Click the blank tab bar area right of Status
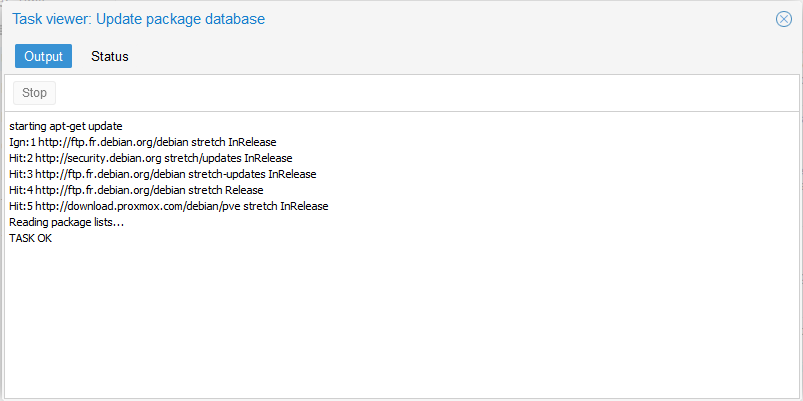Image resolution: width=803 pixels, height=401 pixels. click(x=450, y=57)
